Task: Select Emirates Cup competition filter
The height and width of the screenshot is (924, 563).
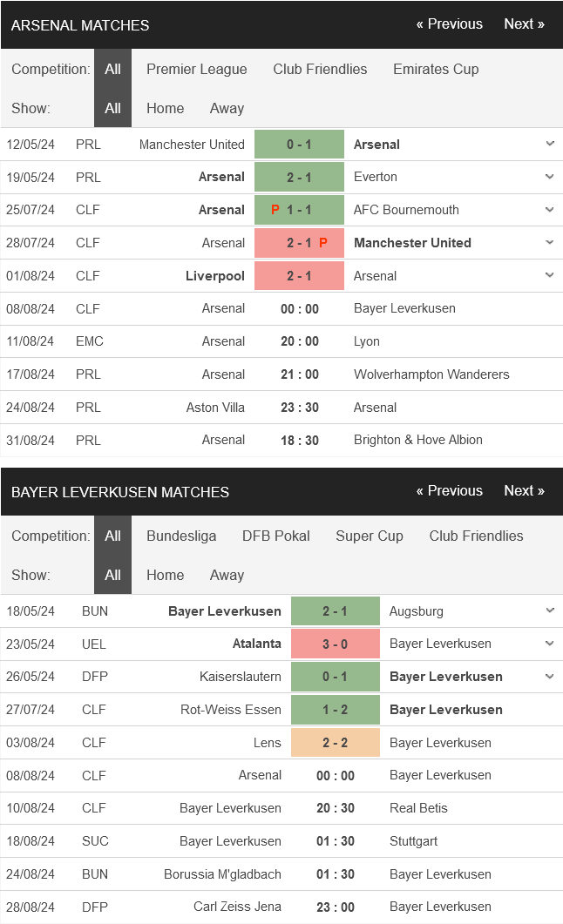Action: click(436, 69)
